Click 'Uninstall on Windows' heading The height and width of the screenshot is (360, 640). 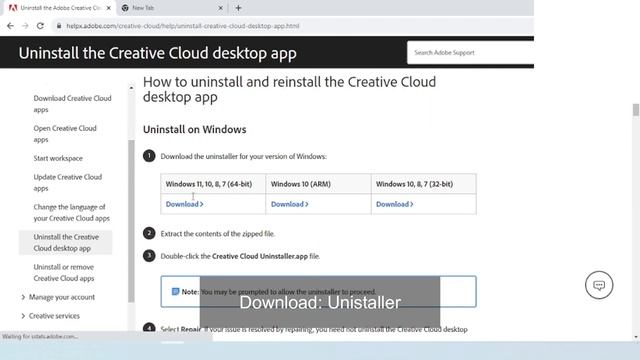(x=195, y=129)
